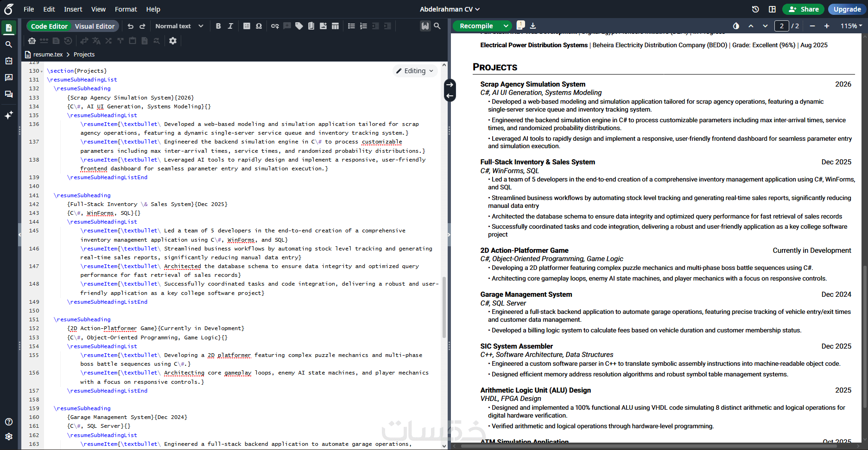Screen dimensions: 868x450
Task: View compile logs and warnings
Action: tap(520, 25)
